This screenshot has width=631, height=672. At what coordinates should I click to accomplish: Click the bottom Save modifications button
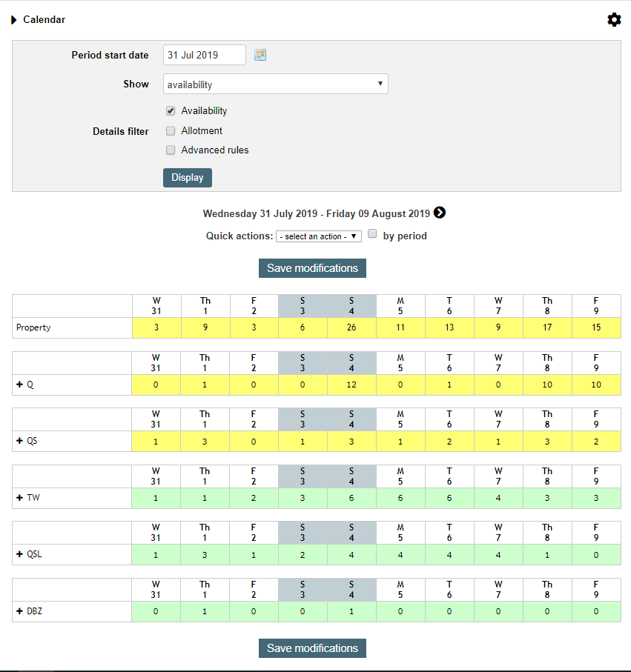pyautogui.click(x=312, y=648)
